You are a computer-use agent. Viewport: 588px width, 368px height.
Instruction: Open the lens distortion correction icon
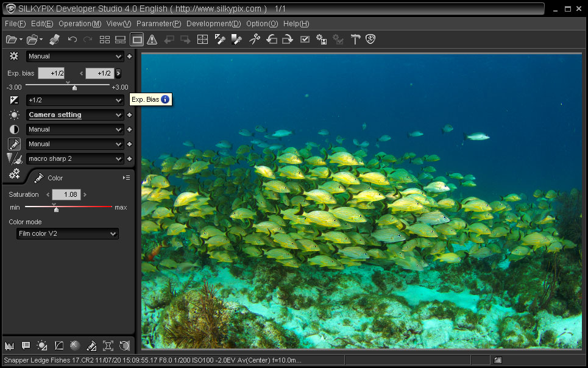click(108, 345)
